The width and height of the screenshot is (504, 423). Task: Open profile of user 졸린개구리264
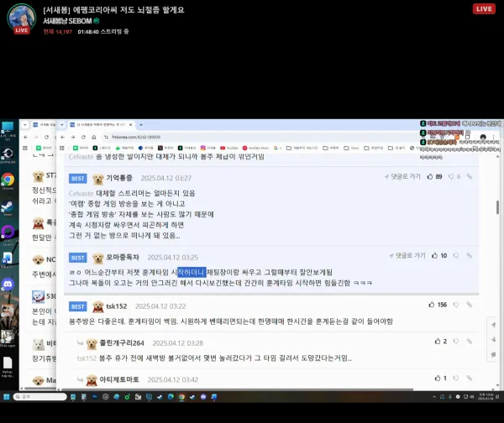122,343
